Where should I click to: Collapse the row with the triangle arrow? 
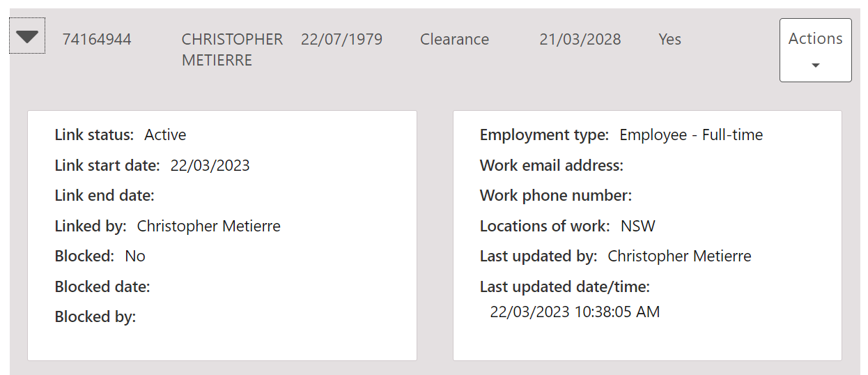27,37
